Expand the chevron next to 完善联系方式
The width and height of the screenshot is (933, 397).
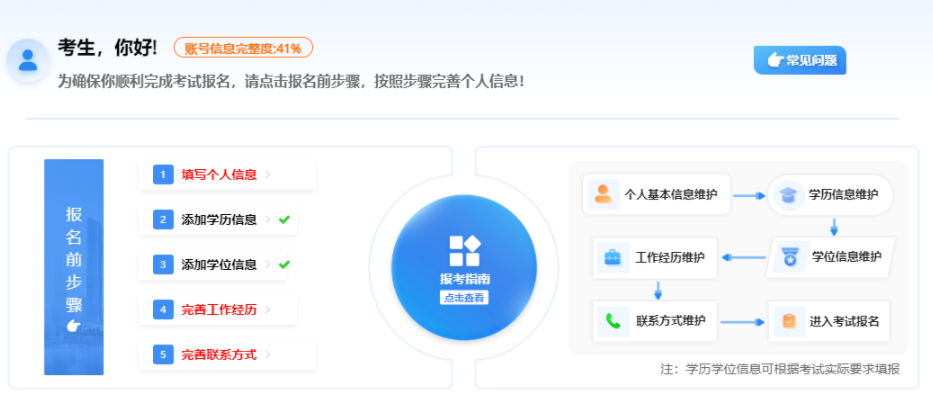click(x=268, y=355)
